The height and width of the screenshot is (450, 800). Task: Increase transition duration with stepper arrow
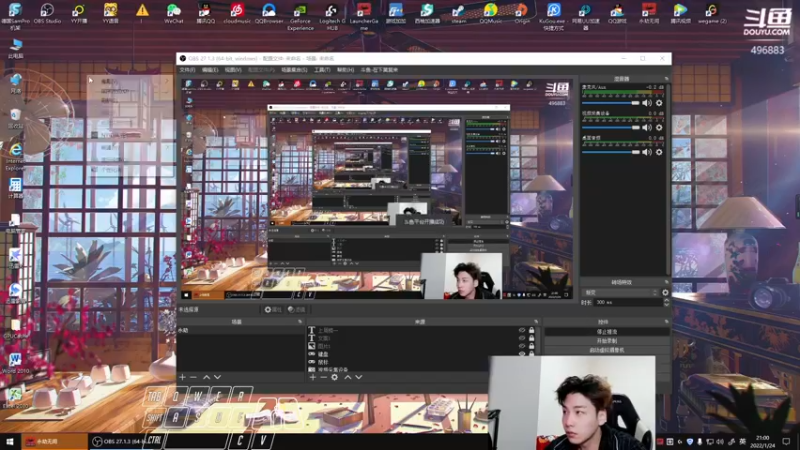coord(666,300)
